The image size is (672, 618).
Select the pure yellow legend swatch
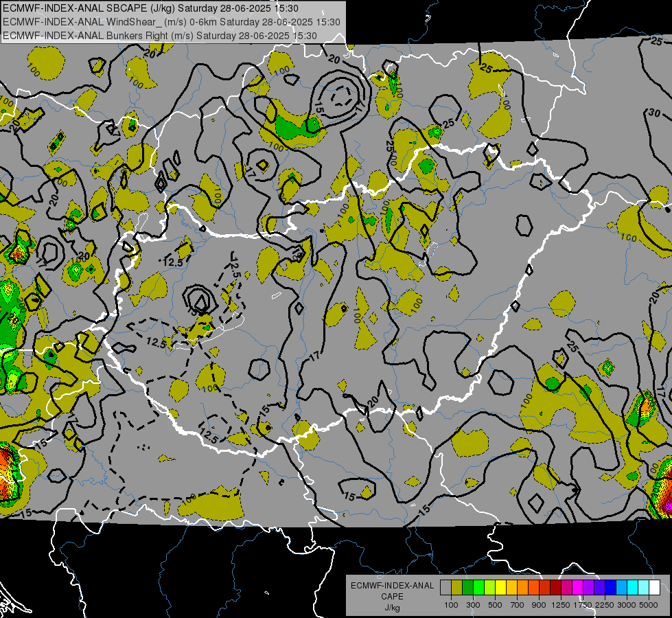(501, 587)
